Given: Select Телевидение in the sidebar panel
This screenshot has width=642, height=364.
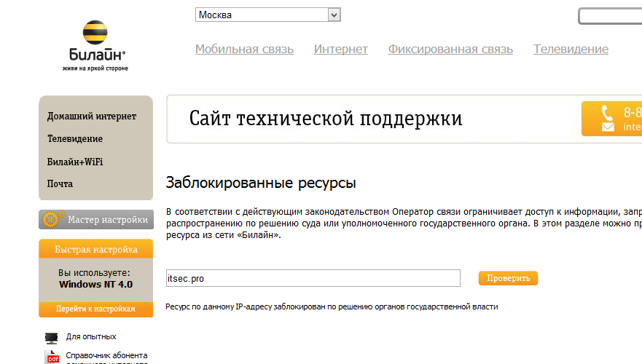Looking at the screenshot, I should (75, 138).
